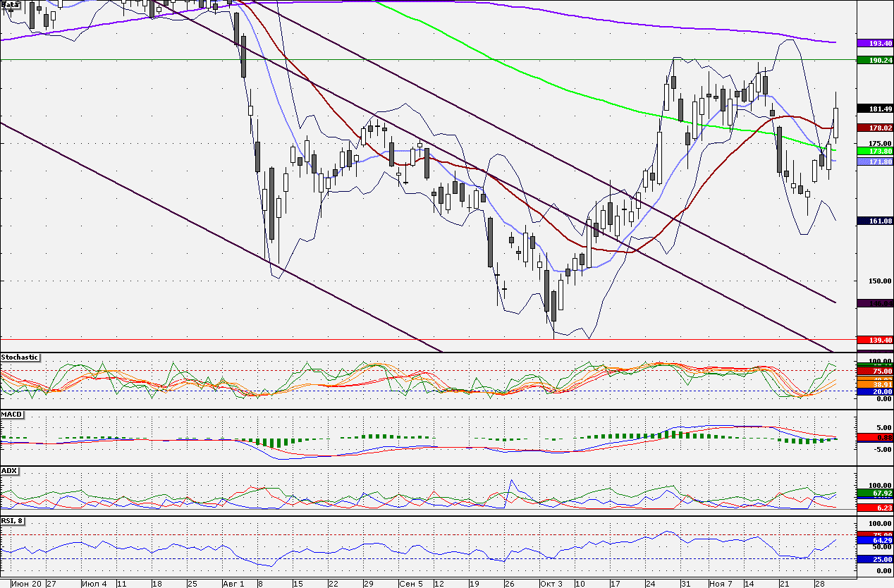The height and width of the screenshot is (588, 894).
Task: Click the green 190.24 level tag
Action: [874, 61]
